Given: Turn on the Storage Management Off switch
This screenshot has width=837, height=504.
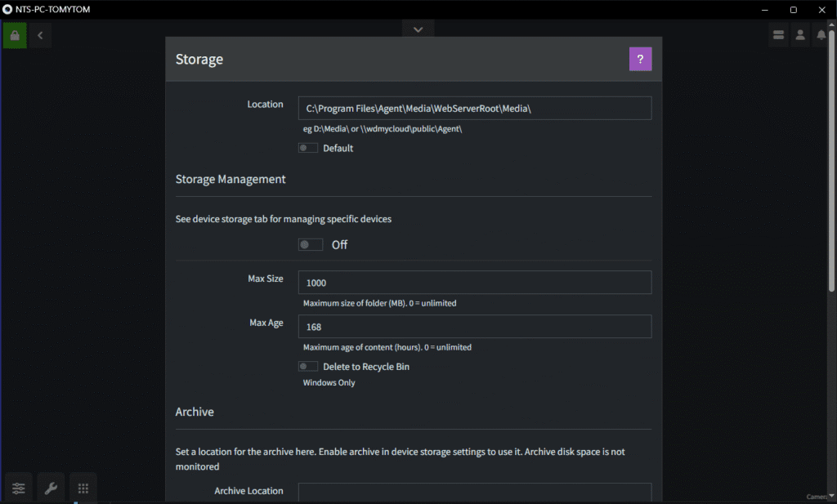Looking at the screenshot, I should [x=311, y=244].
